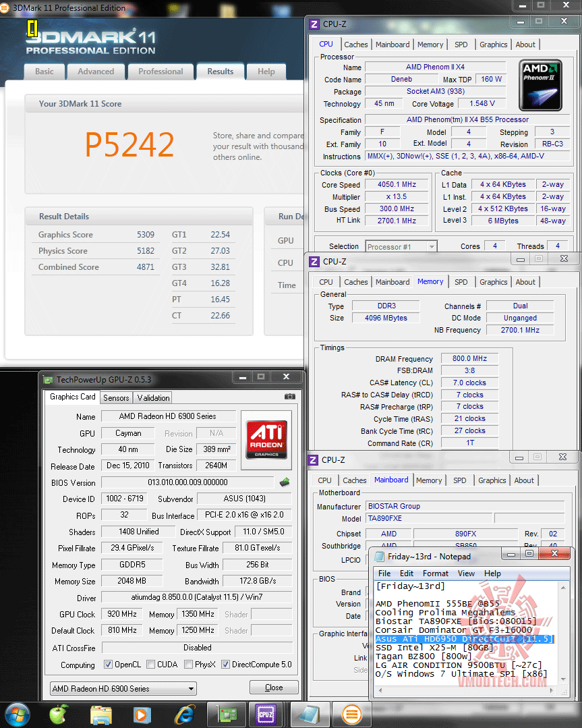This screenshot has height=728, width=582.
Task: Click the Physics Score 5182 value
Action: pyautogui.click(x=145, y=251)
